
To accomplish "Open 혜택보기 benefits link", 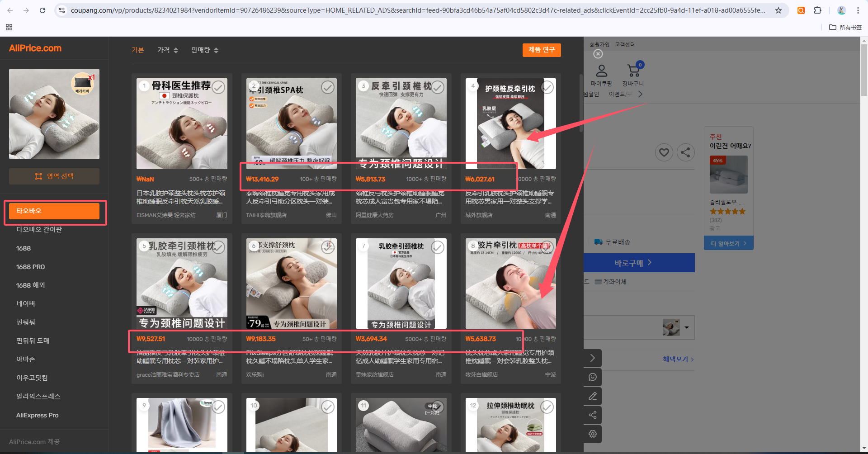I will coord(678,359).
